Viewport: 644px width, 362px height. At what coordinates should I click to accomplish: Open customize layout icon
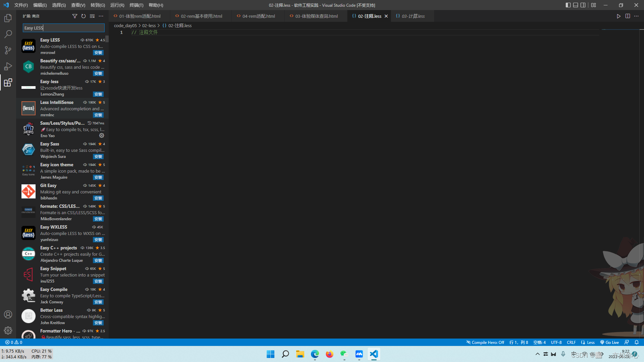(594, 5)
